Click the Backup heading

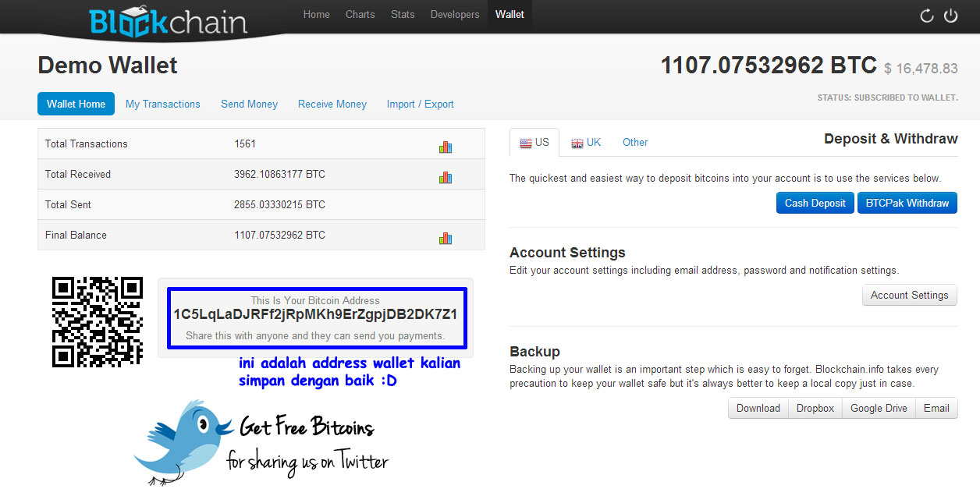(534, 352)
